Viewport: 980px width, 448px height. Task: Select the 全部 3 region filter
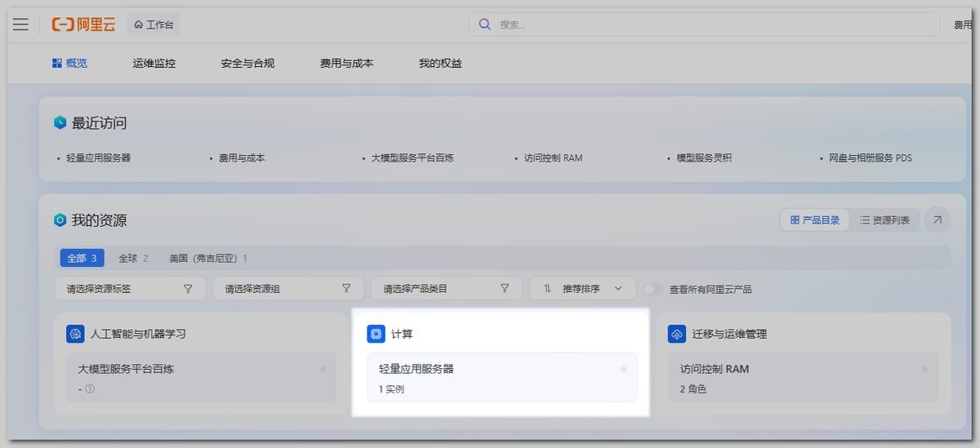[82, 258]
